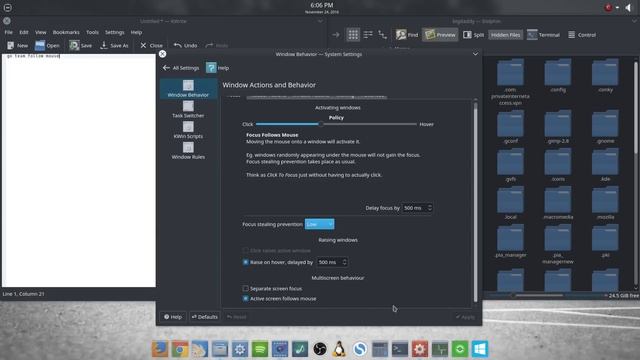This screenshot has height=360, width=640.
Task: Open the View menu in Kwrite
Action: pos(40,32)
